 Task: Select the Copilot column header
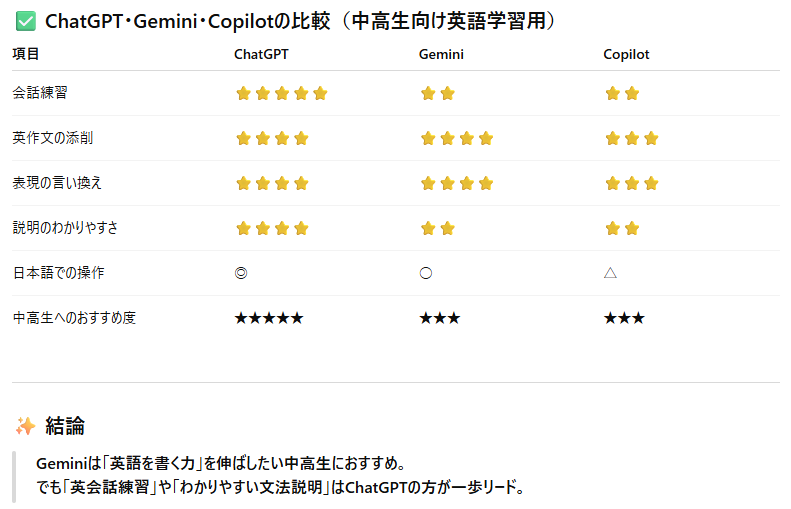tap(626, 55)
